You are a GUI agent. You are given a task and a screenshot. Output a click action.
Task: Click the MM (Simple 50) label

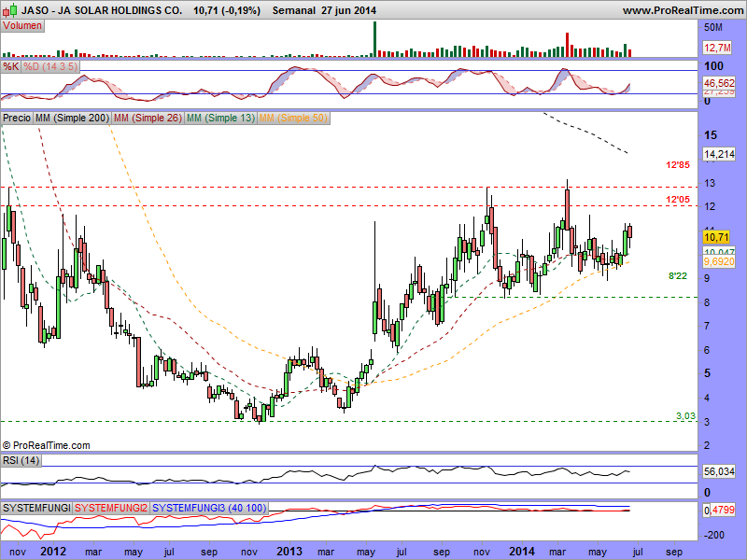[293, 118]
